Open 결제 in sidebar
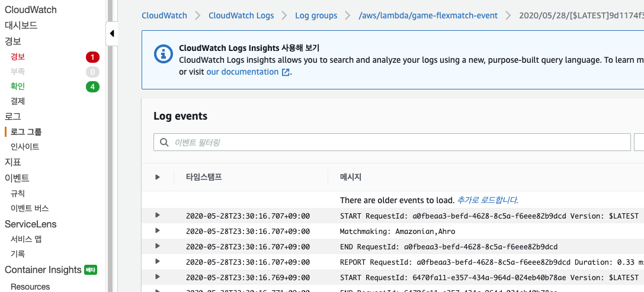The height and width of the screenshot is (292, 644). pos(18,101)
